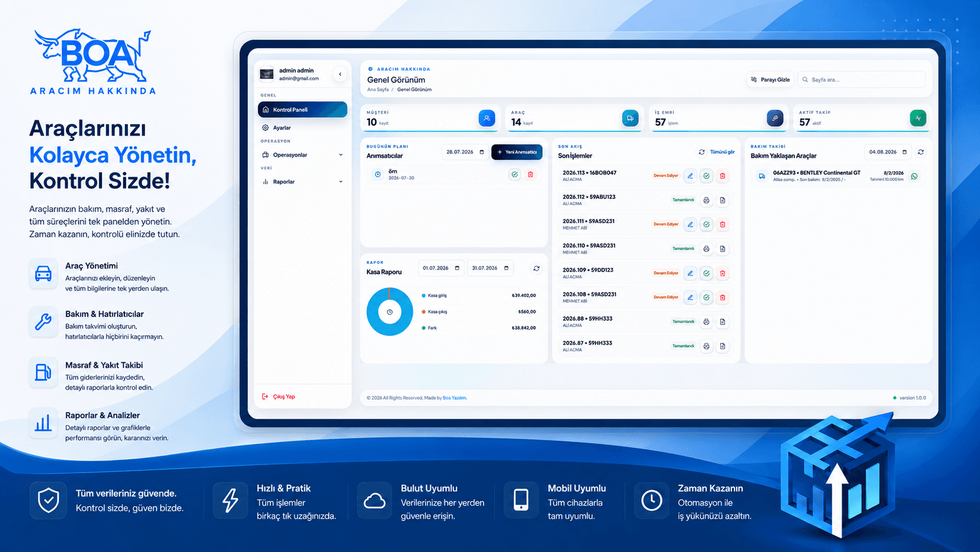Delete the örn reminder entry
The width and height of the screenshot is (980, 552).
coord(530,174)
